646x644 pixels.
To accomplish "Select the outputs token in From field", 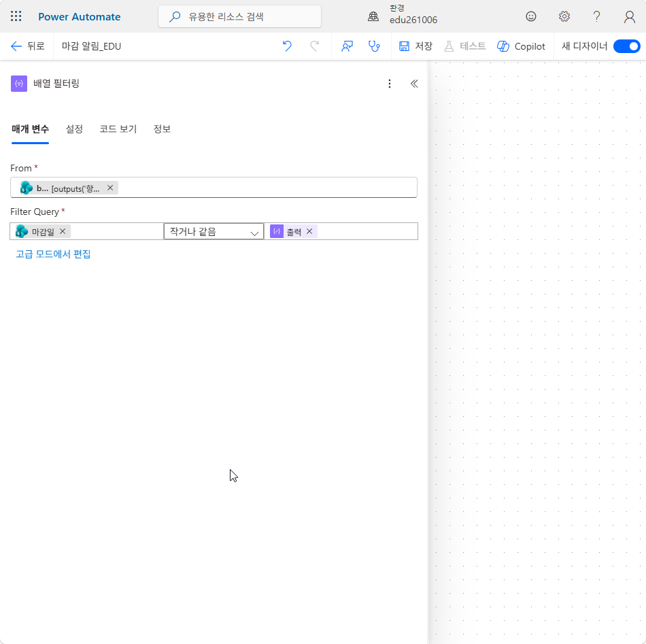I will coord(68,188).
